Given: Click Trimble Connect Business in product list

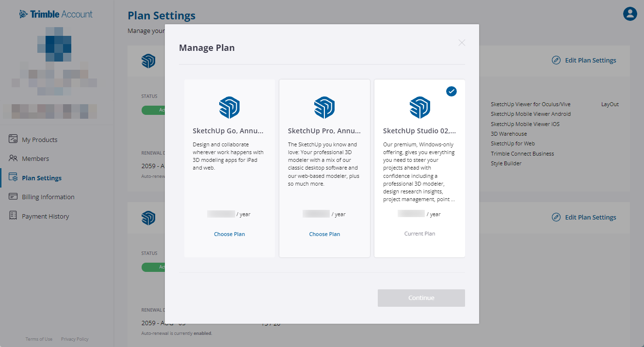Looking at the screenshot, I should click(522, 154).
